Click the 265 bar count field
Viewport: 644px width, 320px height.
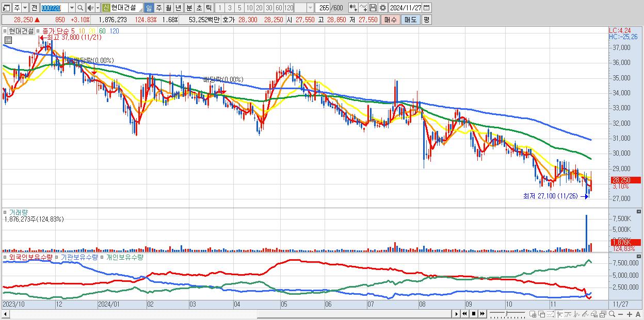[x=323, y=8]
